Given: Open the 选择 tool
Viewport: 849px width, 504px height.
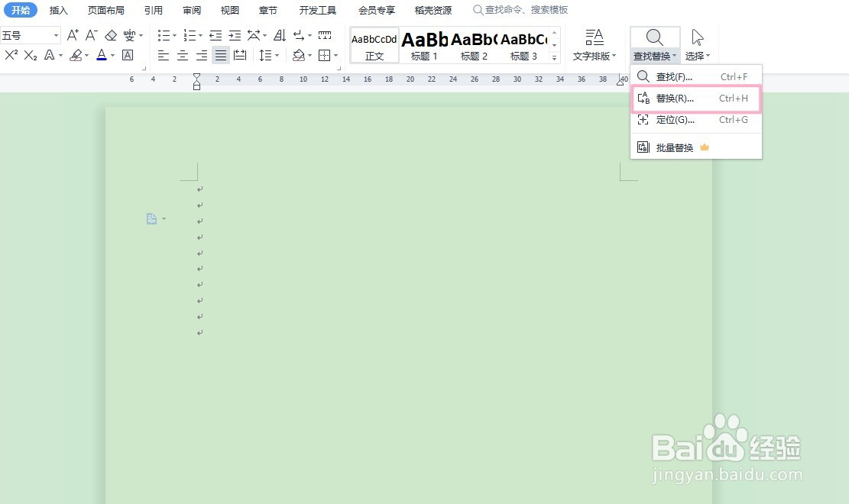Looking at the screenshot, I should 698,45.
